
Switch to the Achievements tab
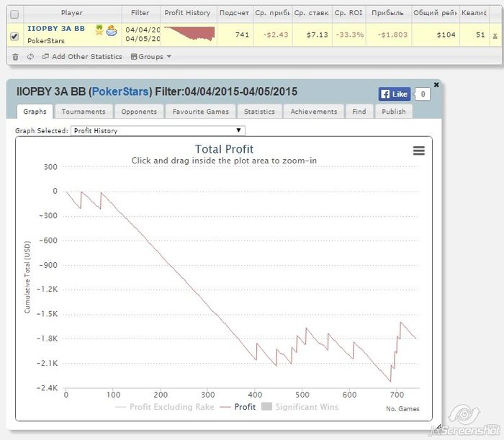coord(314,112)
